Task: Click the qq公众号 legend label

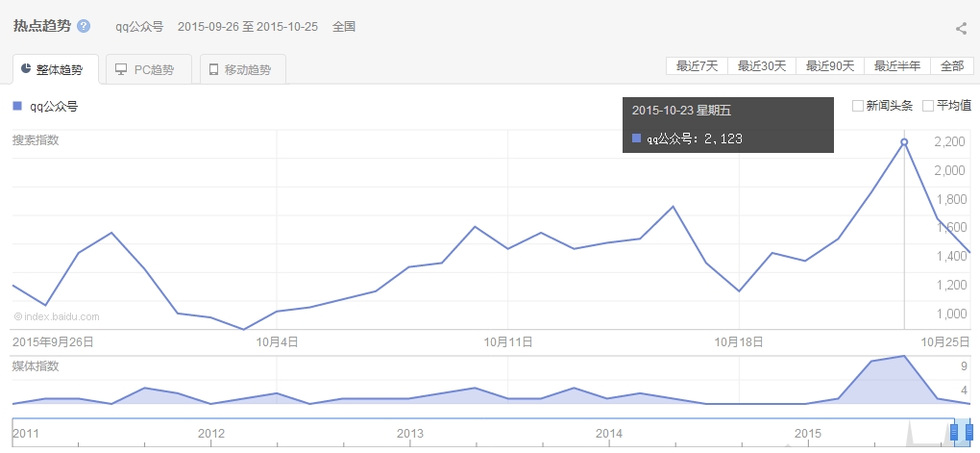Action: pyautogui.click(x=54, y=107)
